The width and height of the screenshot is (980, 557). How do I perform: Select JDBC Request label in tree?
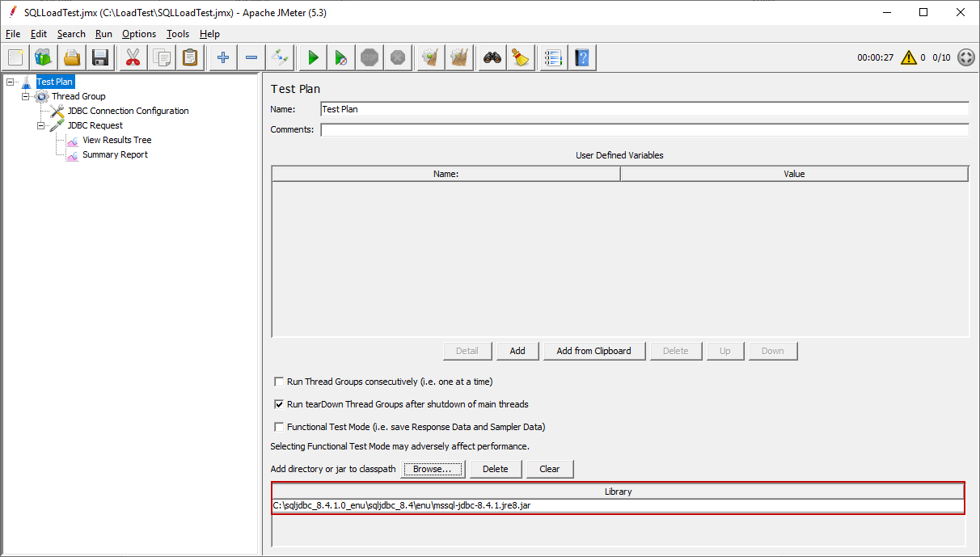coord(95,125)
